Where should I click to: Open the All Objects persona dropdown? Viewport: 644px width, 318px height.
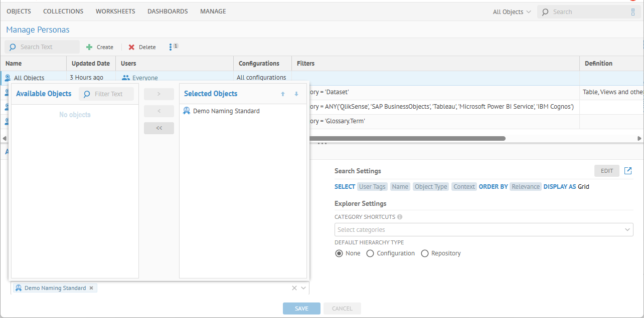(x=512, y=12)
